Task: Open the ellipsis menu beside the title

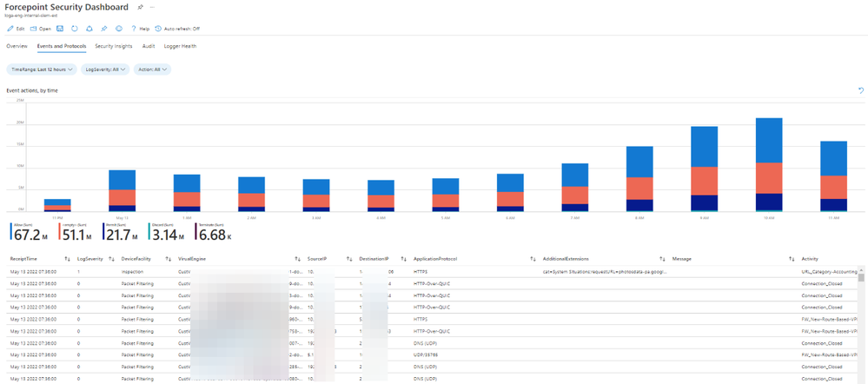Action: coord(153,7)
